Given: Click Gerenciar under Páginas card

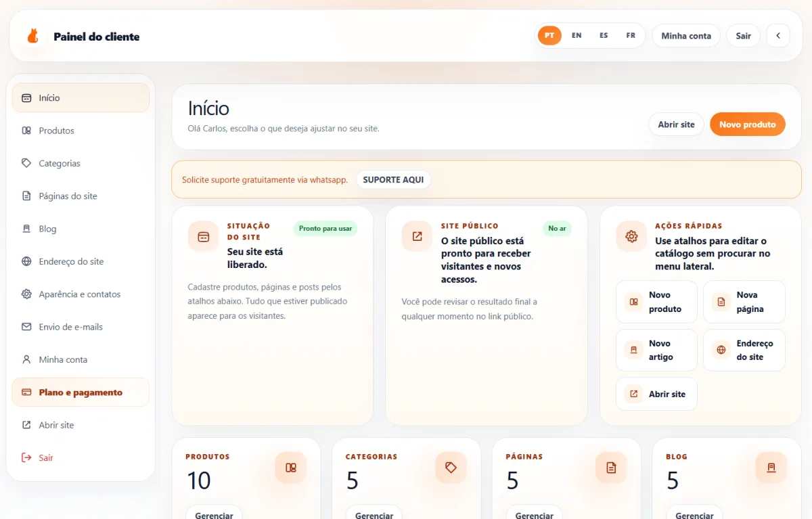Looking at the screenshot, I should (535, 515).
